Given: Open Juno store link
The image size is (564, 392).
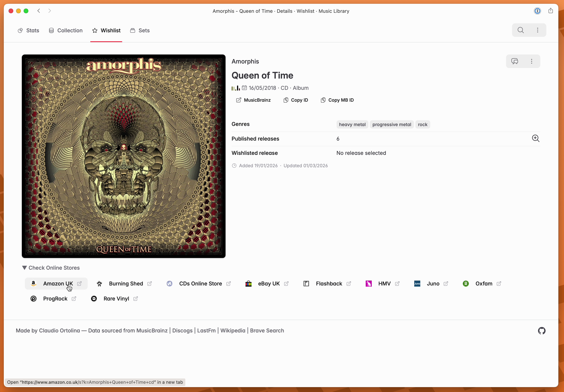Looking at the screenshot, I should pyautogui.click(x=431, y=284).
